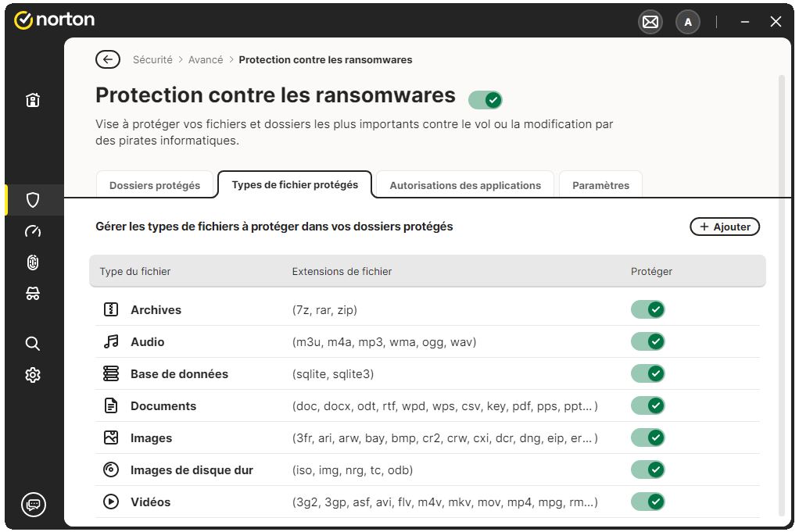Open the Identity fingerprint sidebar icon
Viewport: 799px width, 532px height.
coord(33,262)
